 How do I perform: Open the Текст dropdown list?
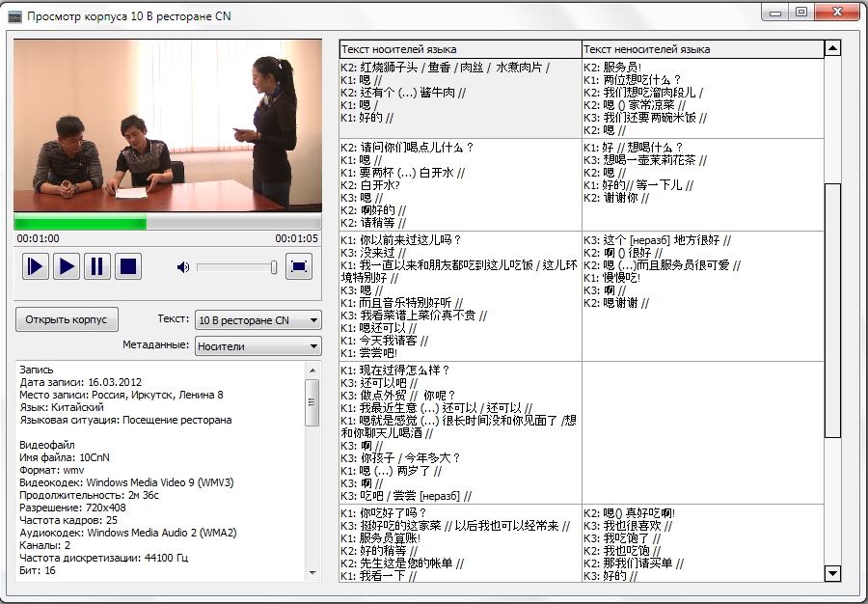pyautogui.click(x=258, y=320)
